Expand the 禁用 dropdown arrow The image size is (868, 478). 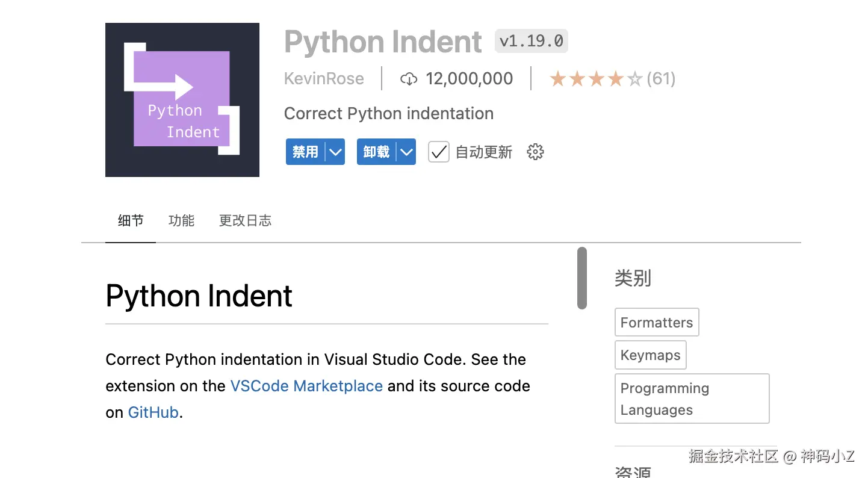[335, 152]
